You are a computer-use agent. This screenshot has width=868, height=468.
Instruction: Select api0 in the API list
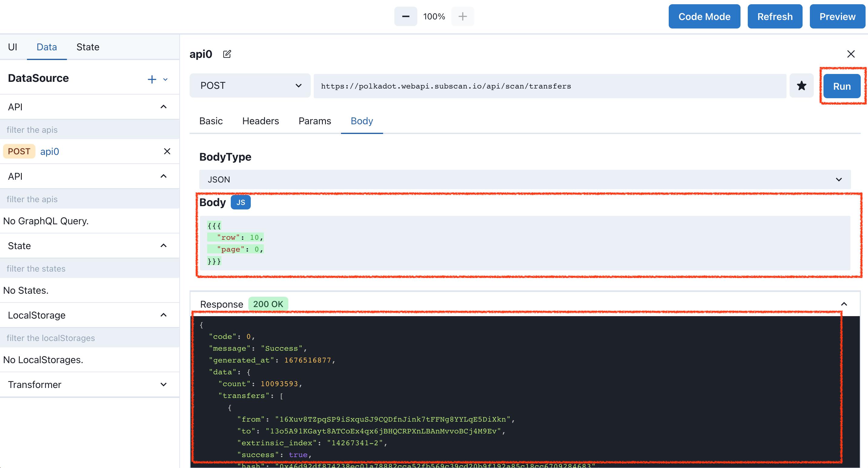pos(50,151)
